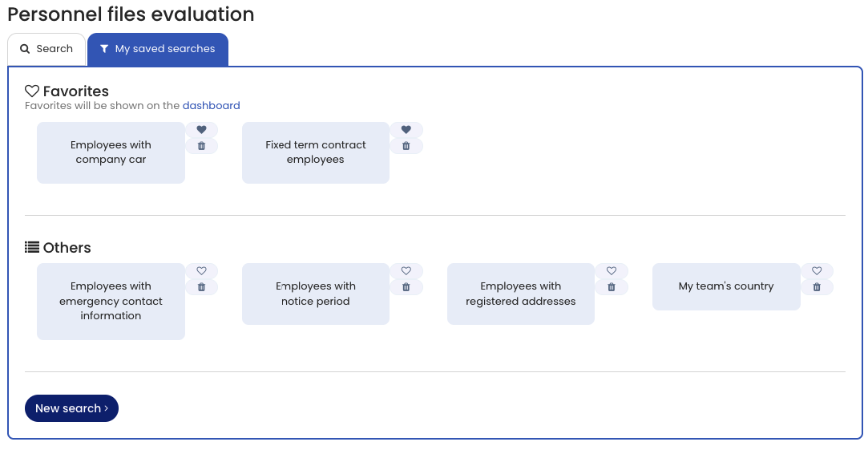The width and height of the screenshot is (868, 450).
Task: Favorite 'Employees with registered addresses' search
Action: [612, 271]
